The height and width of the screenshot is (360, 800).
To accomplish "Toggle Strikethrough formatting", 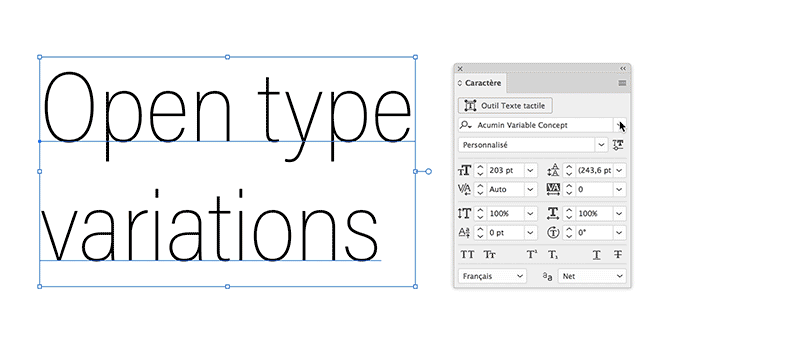I will [618, 254].
